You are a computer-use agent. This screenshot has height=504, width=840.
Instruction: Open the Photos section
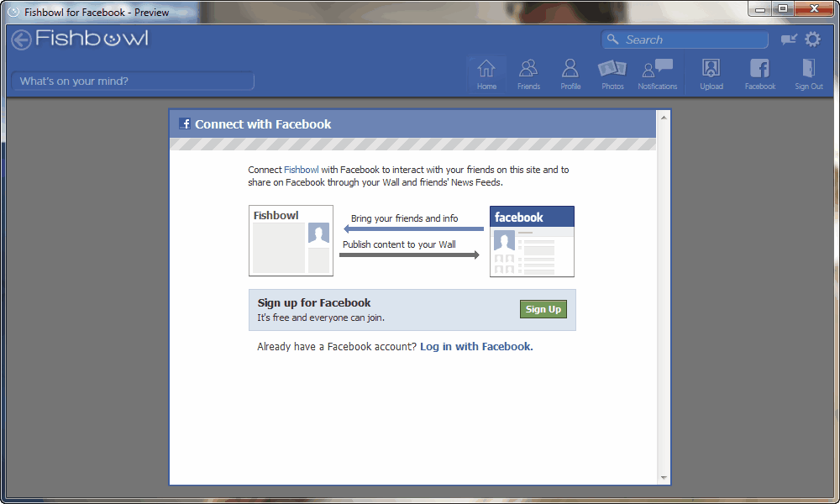tap(612, 74)
